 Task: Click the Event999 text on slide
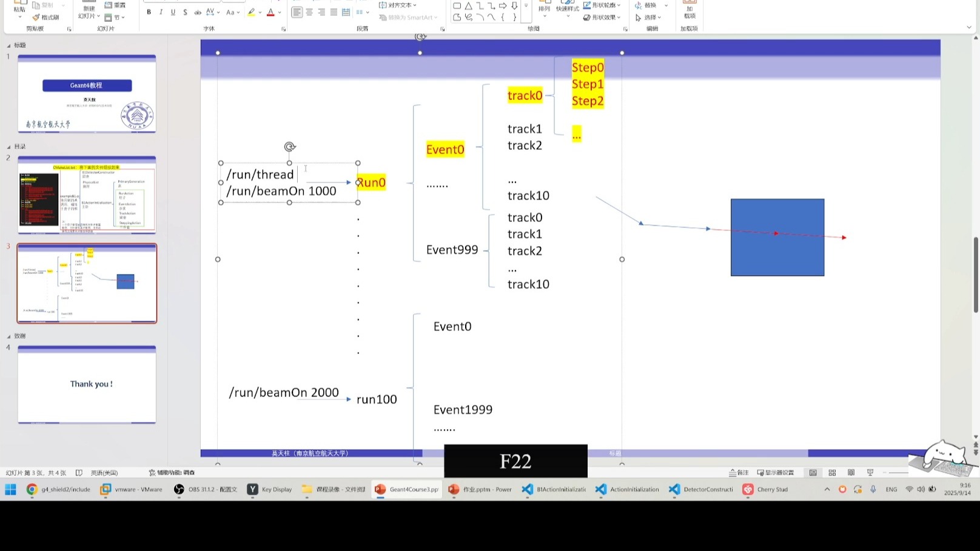(452, 250)
